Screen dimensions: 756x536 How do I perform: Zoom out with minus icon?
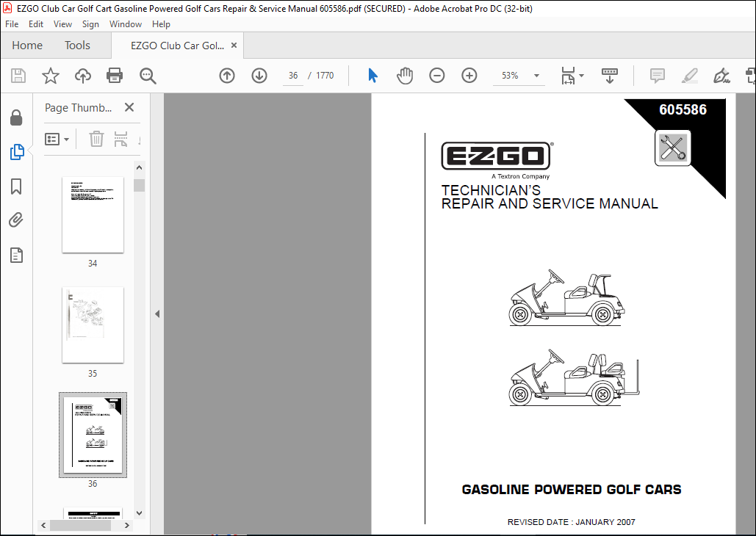[x=437, y=76]
